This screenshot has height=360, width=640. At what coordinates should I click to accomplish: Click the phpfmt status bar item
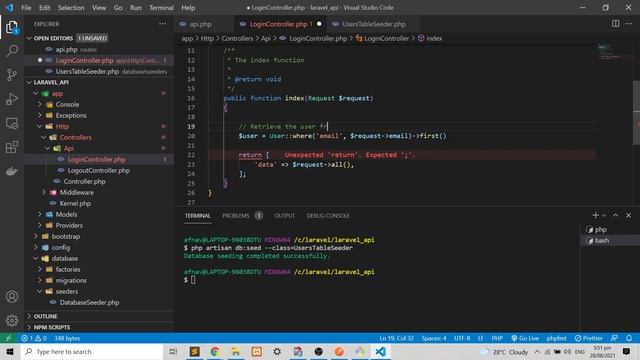557,338
